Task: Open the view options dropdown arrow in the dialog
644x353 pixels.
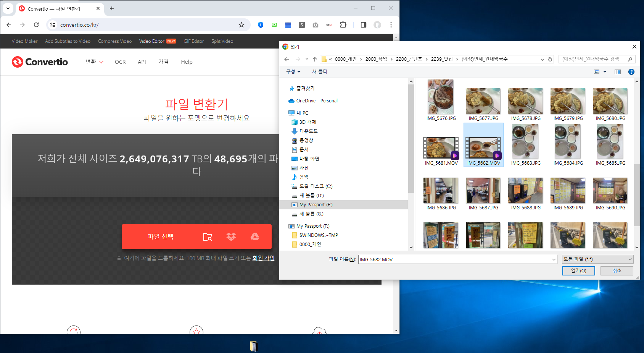Action: (x=604, y=71)
